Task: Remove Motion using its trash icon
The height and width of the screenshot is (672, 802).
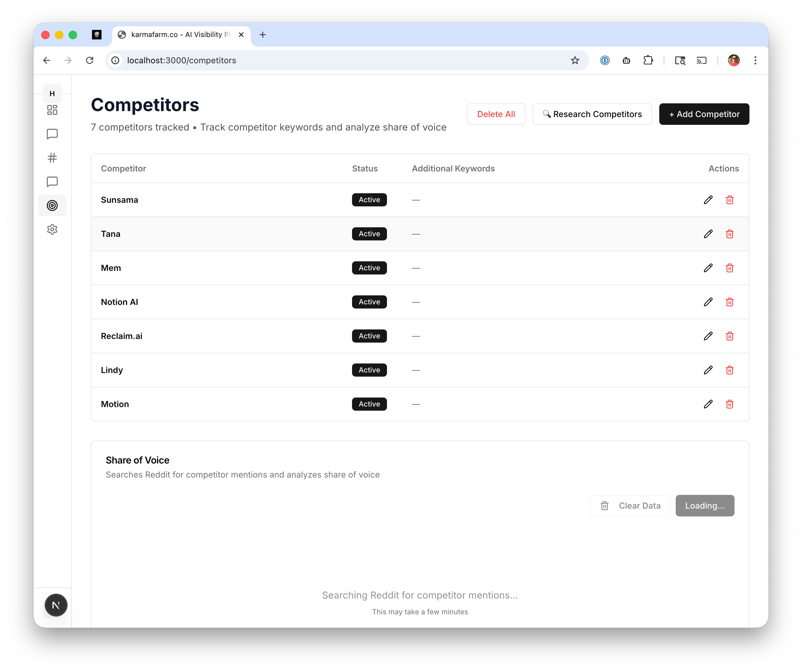Action: click(729, 404)
